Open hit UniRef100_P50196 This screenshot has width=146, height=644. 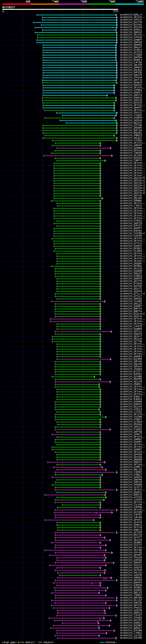pos(131,557)
